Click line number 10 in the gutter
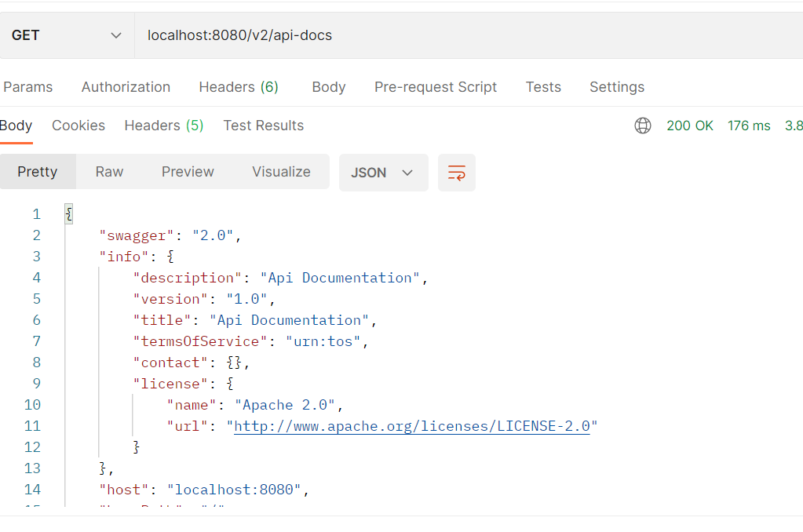The image size is (803, 532). coord(32,405)
